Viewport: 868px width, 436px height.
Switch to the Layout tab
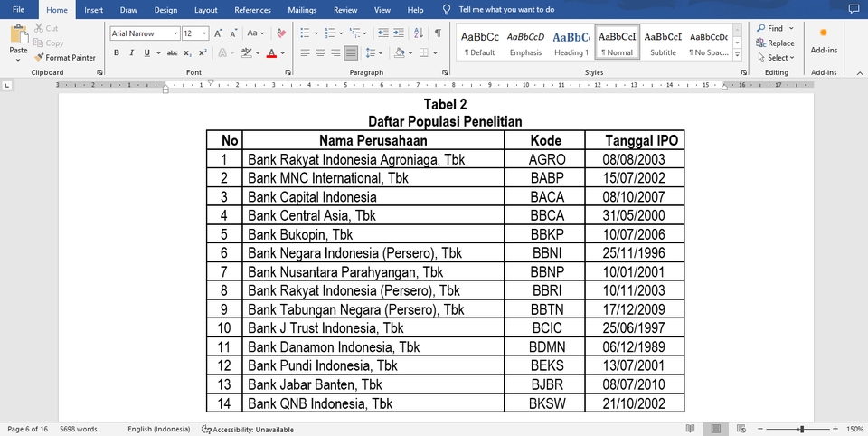pos(206,10)
